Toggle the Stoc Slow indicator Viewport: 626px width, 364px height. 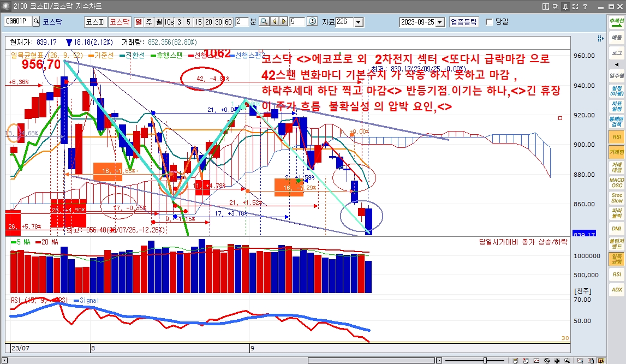617,198
